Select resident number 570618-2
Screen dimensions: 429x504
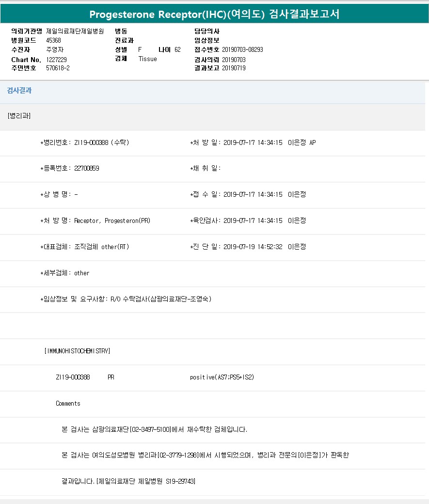[x=58, y=68]
